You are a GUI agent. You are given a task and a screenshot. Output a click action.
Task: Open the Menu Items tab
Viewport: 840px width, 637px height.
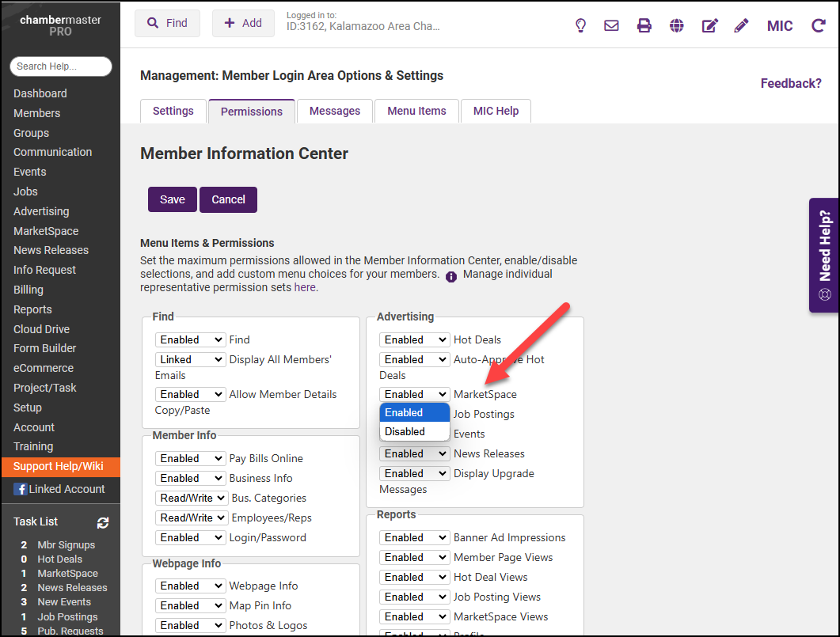click(x=416, y=111)
